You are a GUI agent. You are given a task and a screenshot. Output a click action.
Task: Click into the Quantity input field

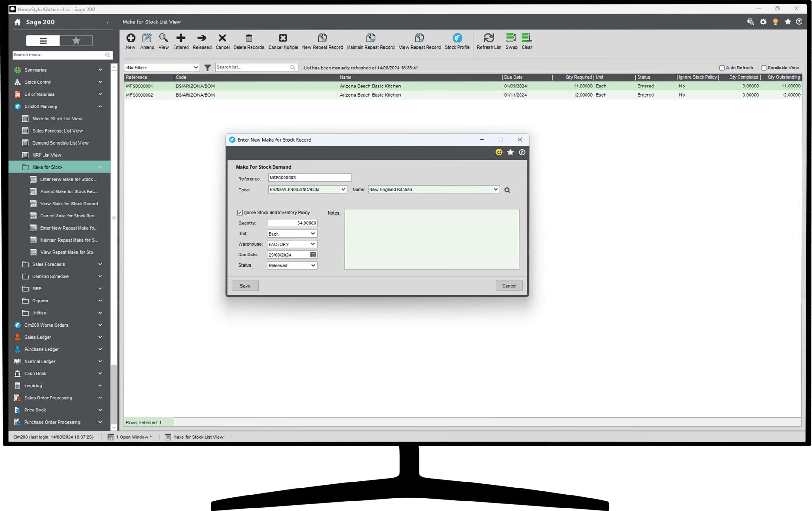click(292, 223)
